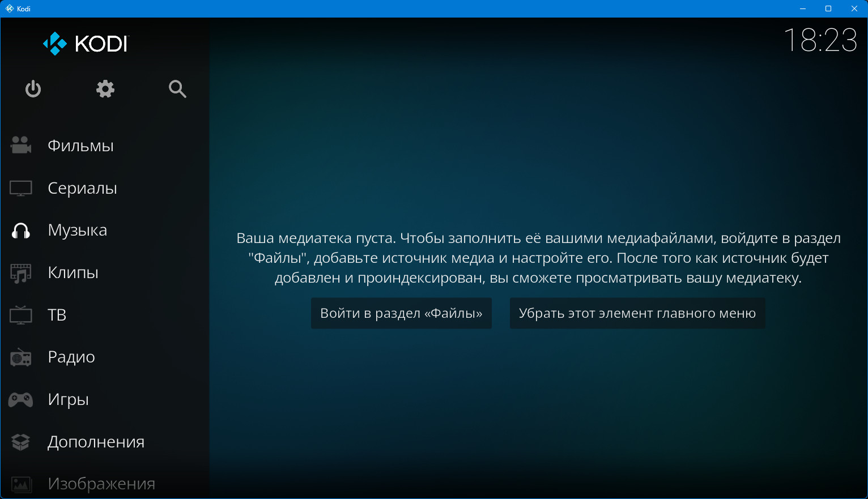Click Убрать этот элемент главного меню button

(637, 313)
